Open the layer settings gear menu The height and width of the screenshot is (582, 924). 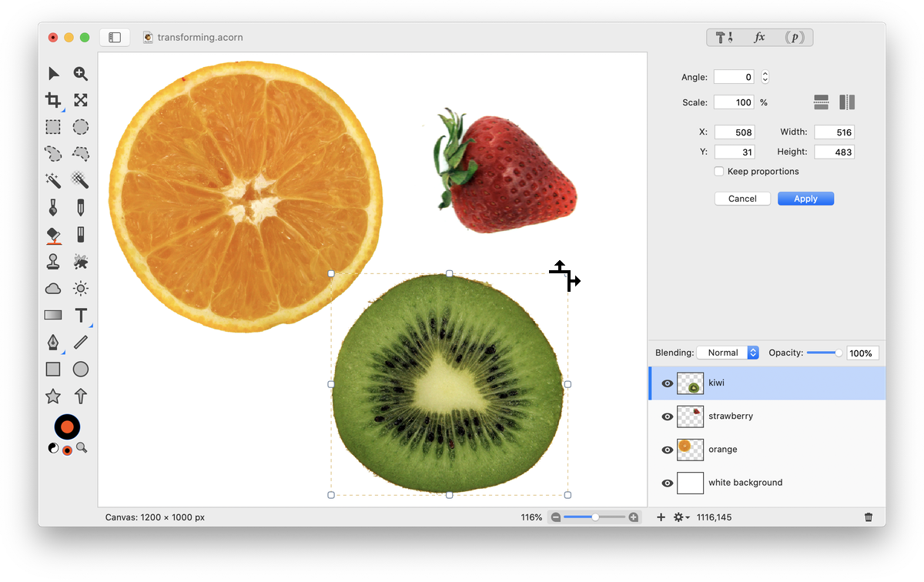(x=681, y=517)
